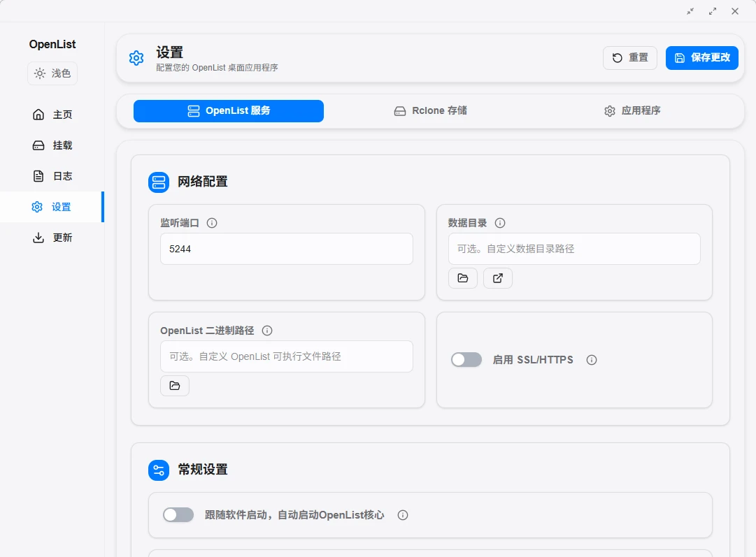Image resolution: width=756 pixels, height=557 pixels.
Task: Toggle 跟随软件启动 auto-start OpenList core switch
Action: pos(178,514)
